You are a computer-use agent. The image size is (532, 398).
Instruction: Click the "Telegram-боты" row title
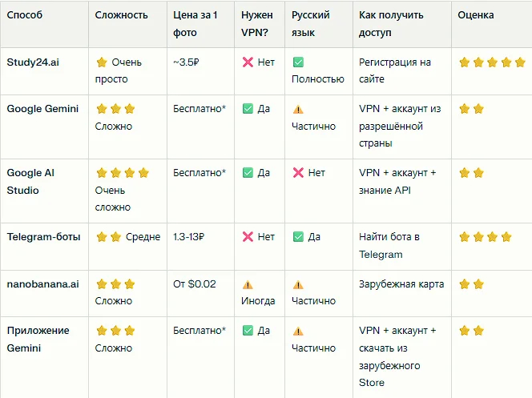pyautogui.click(x=43, y=236)
